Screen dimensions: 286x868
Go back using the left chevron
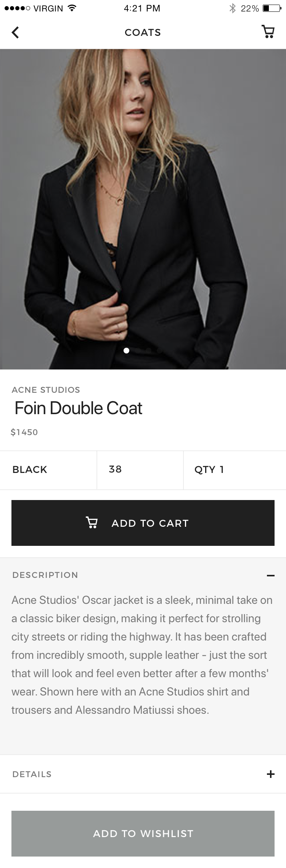pyautogui.click(x=15, y=32)
